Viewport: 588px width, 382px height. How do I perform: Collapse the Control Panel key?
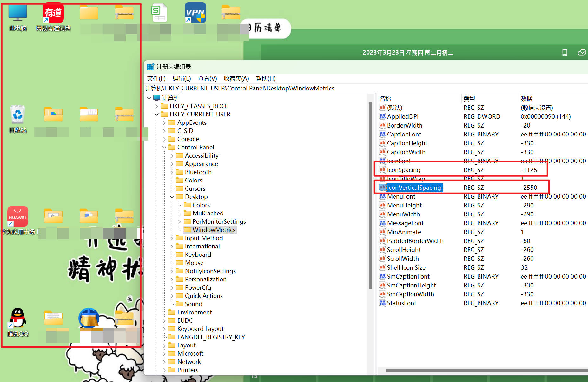(164, 147)
